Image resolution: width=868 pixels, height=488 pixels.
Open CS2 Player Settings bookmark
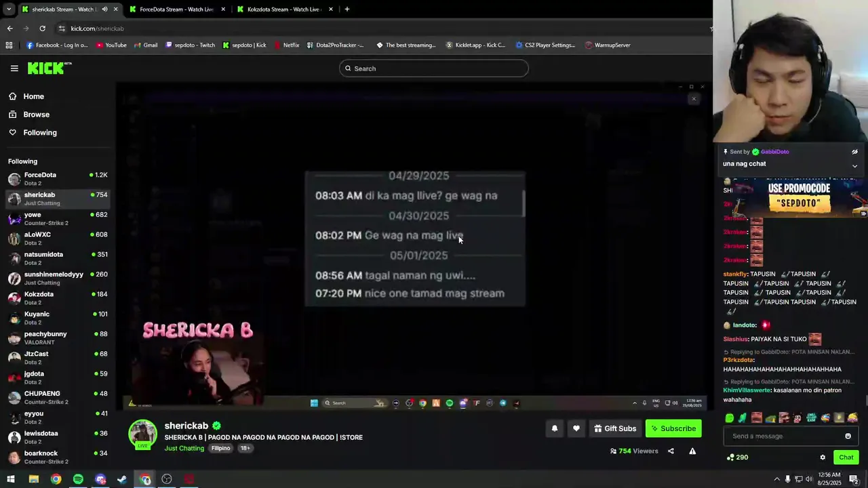[545, 45]
